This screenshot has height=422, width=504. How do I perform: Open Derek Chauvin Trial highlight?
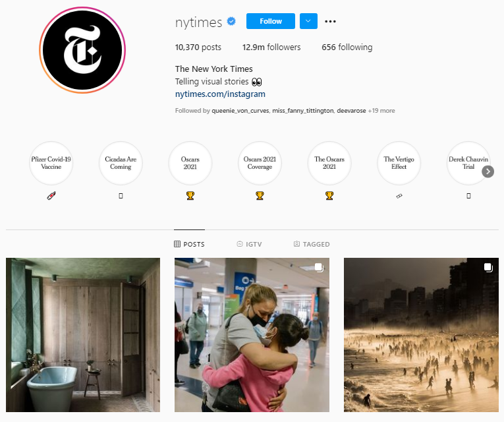[468, 163]
